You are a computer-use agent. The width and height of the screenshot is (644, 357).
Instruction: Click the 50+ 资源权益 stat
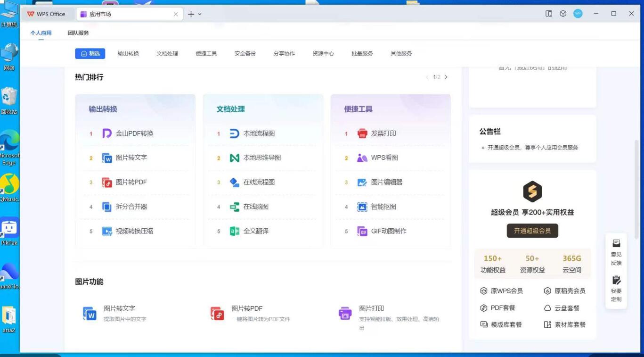[532, 264]
